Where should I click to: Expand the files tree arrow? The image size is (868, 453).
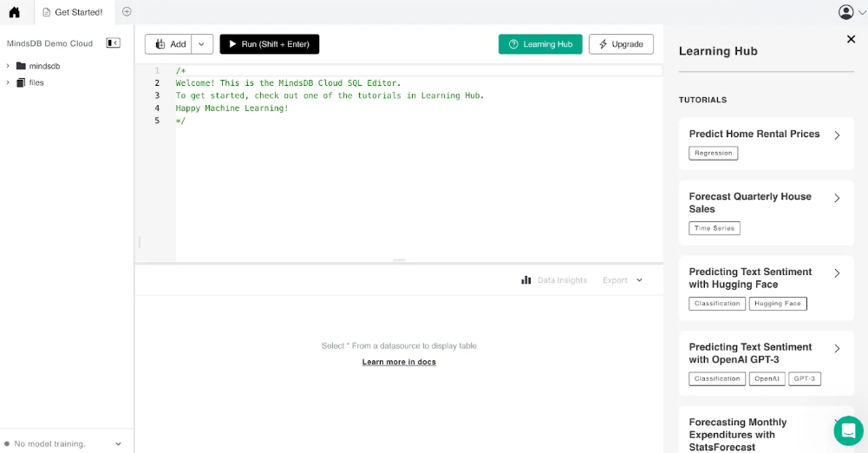click(8, 82)
